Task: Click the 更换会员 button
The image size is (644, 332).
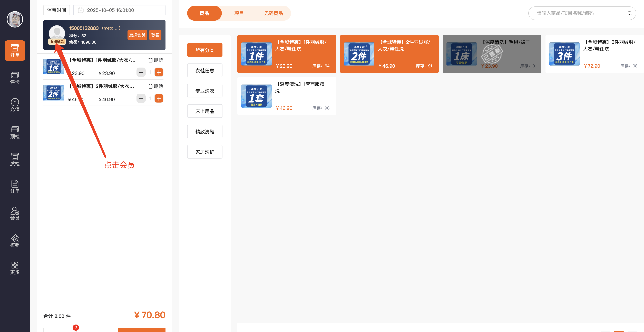Action: [x=137, y=35]
